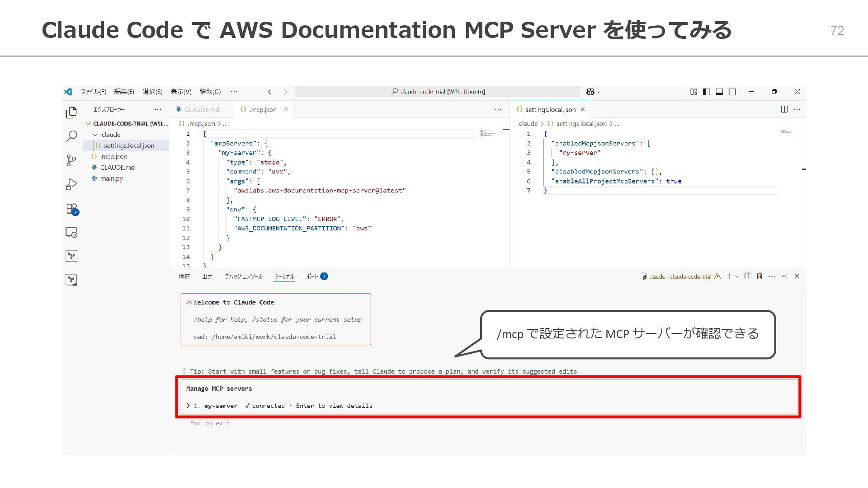Viewport: 868px width, 488px height.
Task: Split the terminal panel
Action: point(748,276)
